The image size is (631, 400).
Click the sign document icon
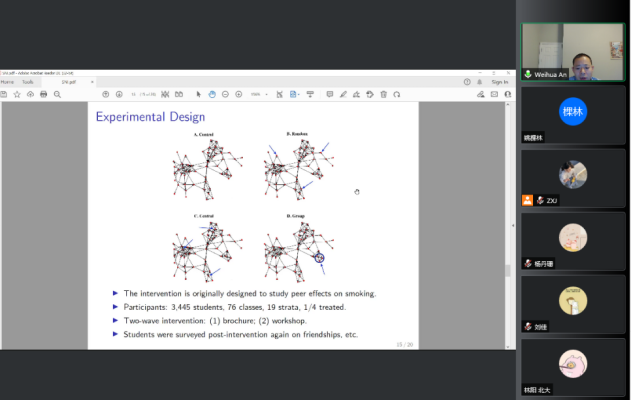point(356,94)
